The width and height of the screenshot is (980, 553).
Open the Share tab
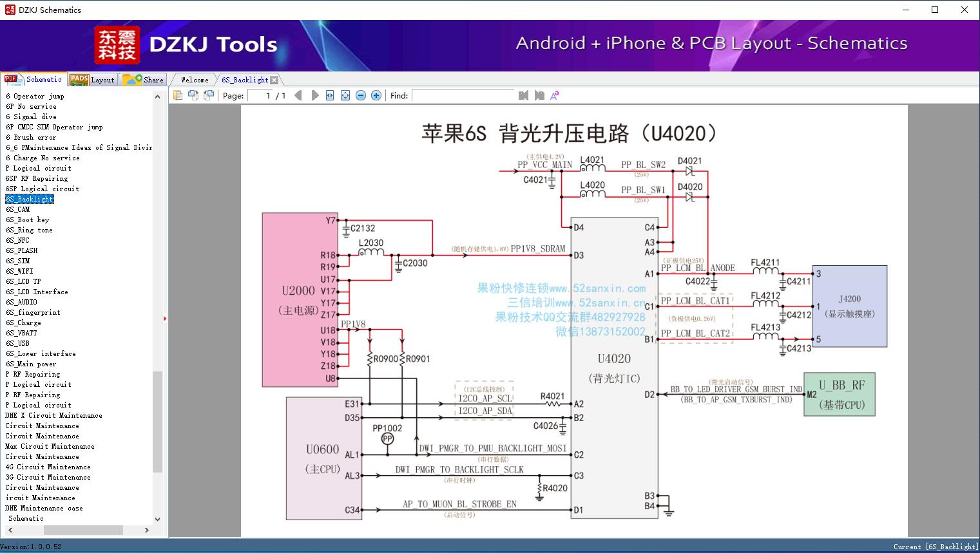coord(143,80)
